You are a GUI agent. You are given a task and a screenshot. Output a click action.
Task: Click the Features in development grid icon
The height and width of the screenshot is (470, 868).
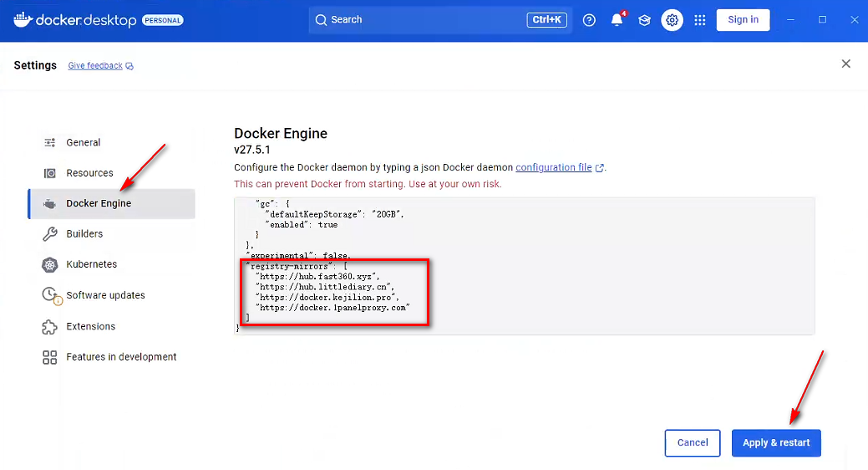click(x=50, y=357)
